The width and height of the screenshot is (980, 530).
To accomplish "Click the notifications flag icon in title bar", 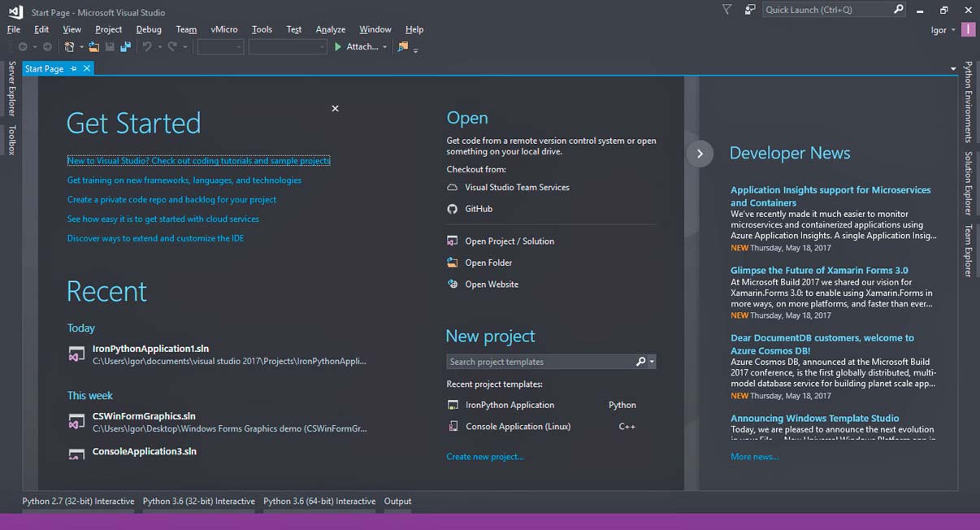I will point(727,10).
